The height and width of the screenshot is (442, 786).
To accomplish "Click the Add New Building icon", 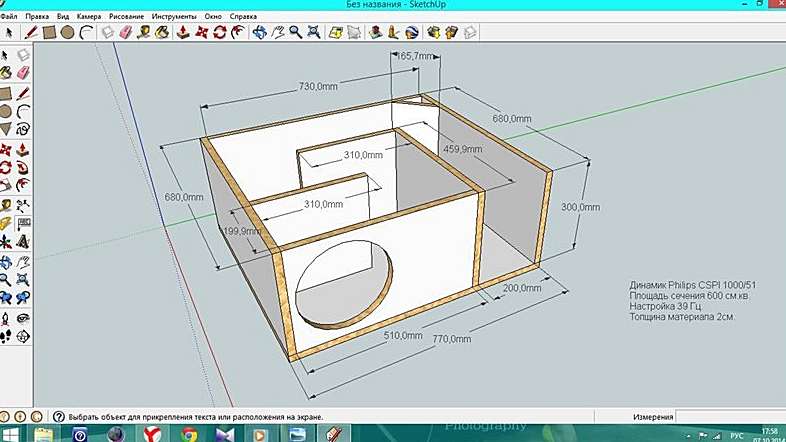I will click(x=376, y=33).
